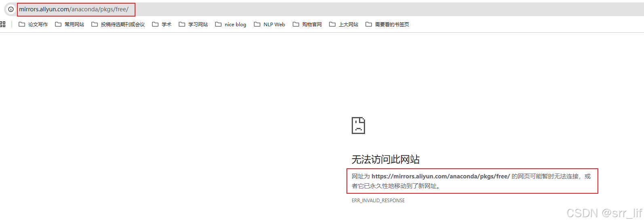Click the ERR_INVALID_RESPONSE error code

coord(378,201)
